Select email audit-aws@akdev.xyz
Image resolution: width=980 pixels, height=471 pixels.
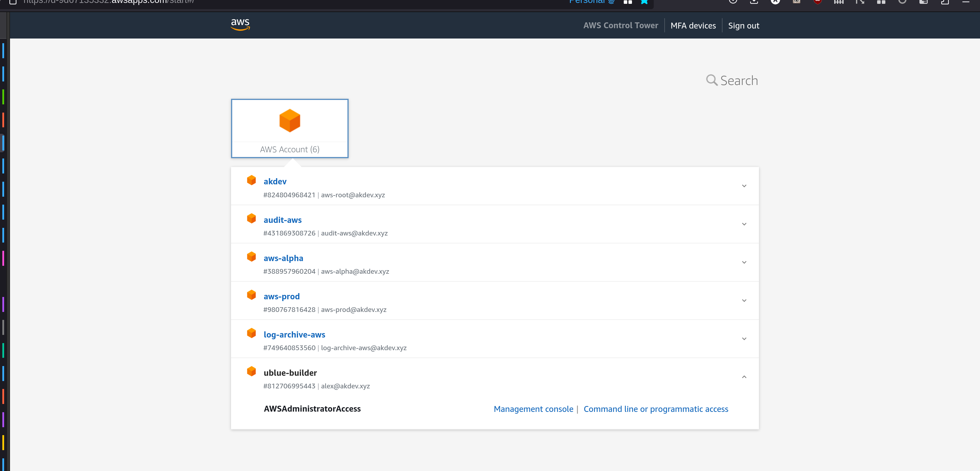click(x=354, y=233)
